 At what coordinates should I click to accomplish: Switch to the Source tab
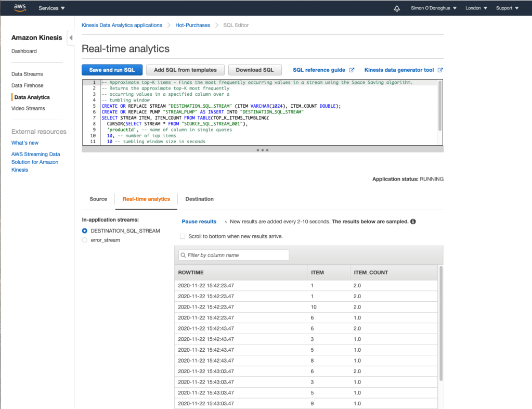(98, 199)
